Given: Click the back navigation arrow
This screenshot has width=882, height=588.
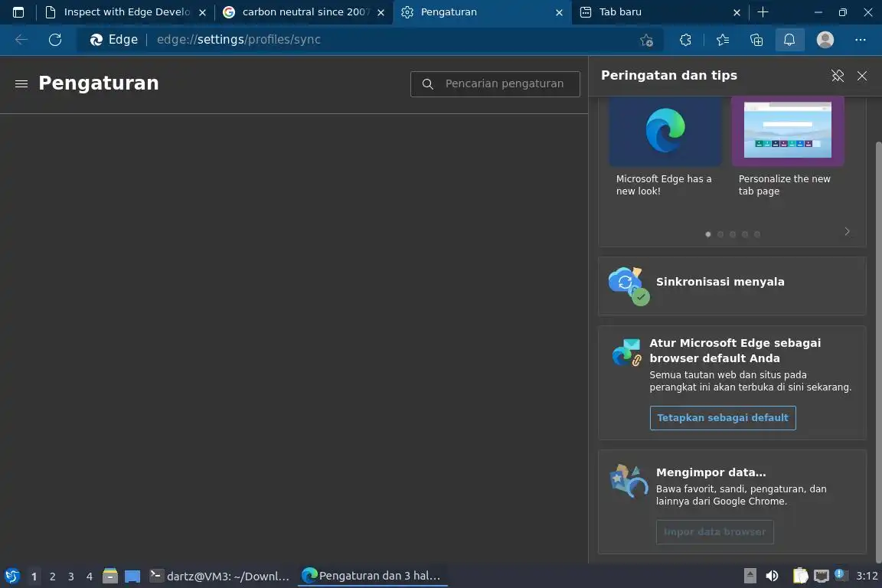Looking at the screenshot, I should click(21, 39).
